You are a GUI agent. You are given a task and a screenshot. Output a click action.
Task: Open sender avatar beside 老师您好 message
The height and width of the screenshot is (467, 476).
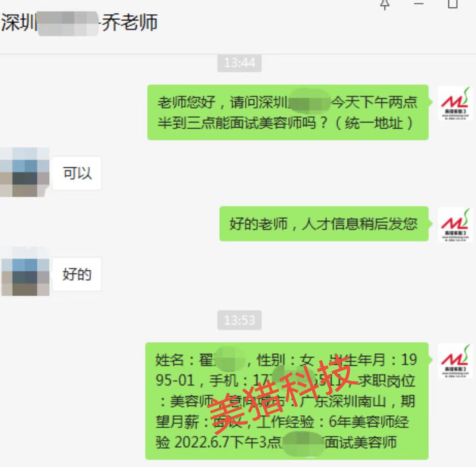point(455,103)
